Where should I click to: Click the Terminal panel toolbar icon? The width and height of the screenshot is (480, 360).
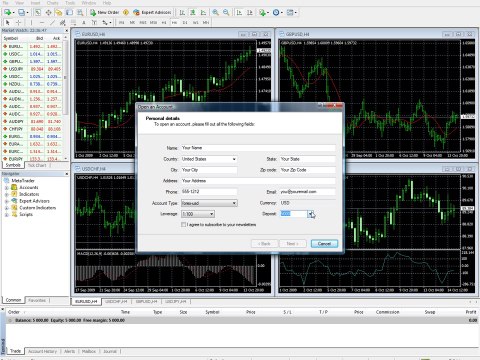click(69, 12)
